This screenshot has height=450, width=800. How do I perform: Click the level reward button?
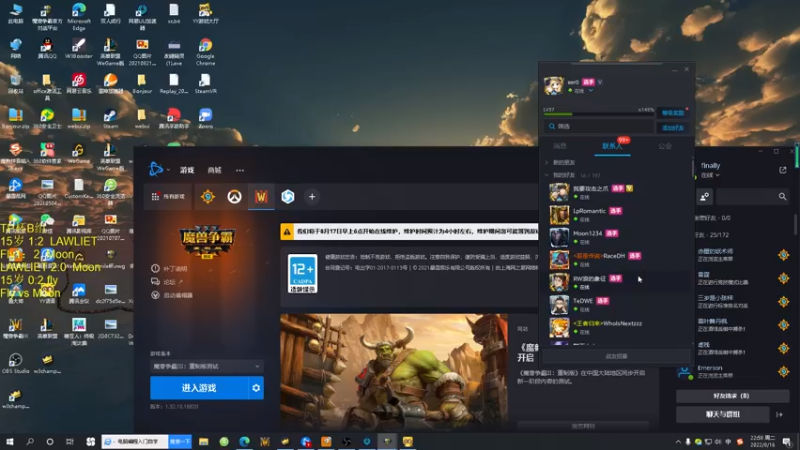click(x=672, y=113)
